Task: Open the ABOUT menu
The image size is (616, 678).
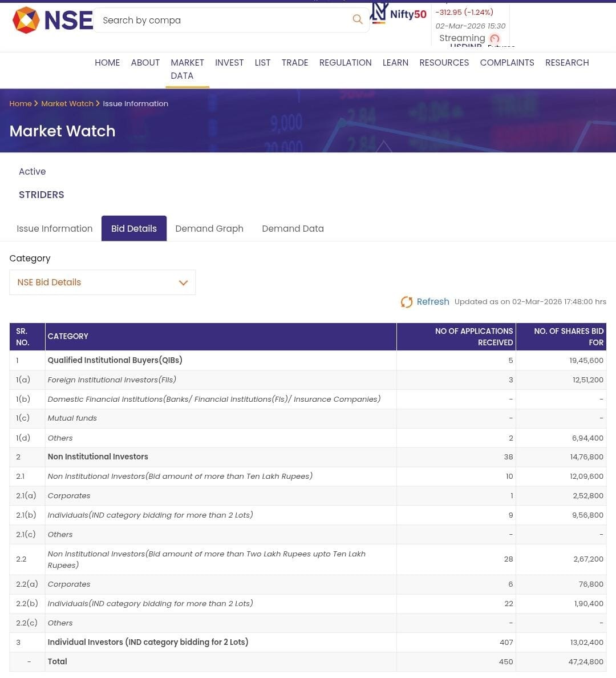Action: (145, 63)
